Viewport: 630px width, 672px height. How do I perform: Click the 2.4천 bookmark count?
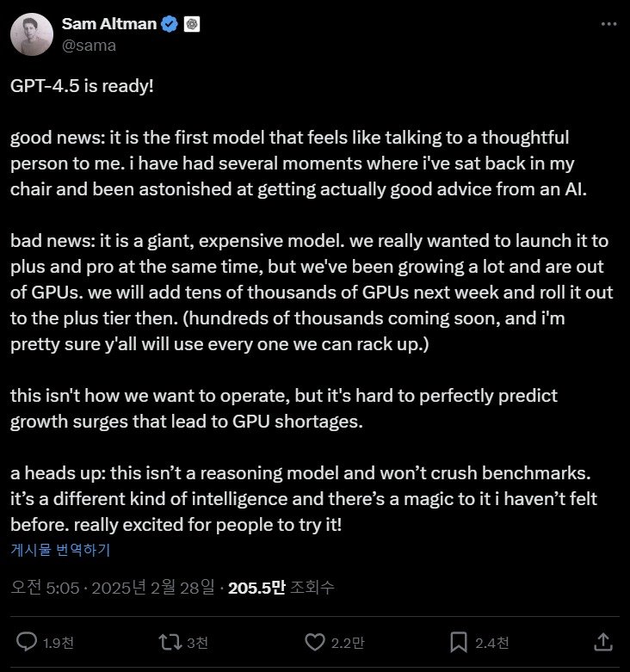[x=491, y=643]
